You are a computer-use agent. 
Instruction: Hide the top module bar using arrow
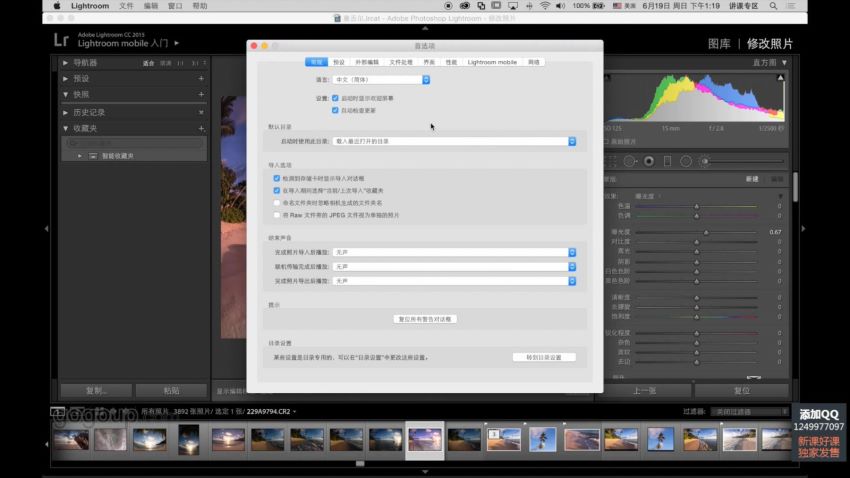pos(425,28)
